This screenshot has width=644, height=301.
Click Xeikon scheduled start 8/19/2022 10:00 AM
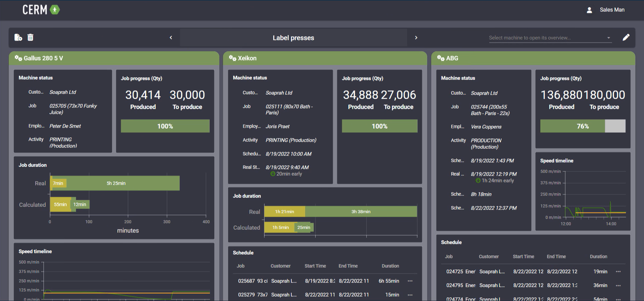[289, 154]
